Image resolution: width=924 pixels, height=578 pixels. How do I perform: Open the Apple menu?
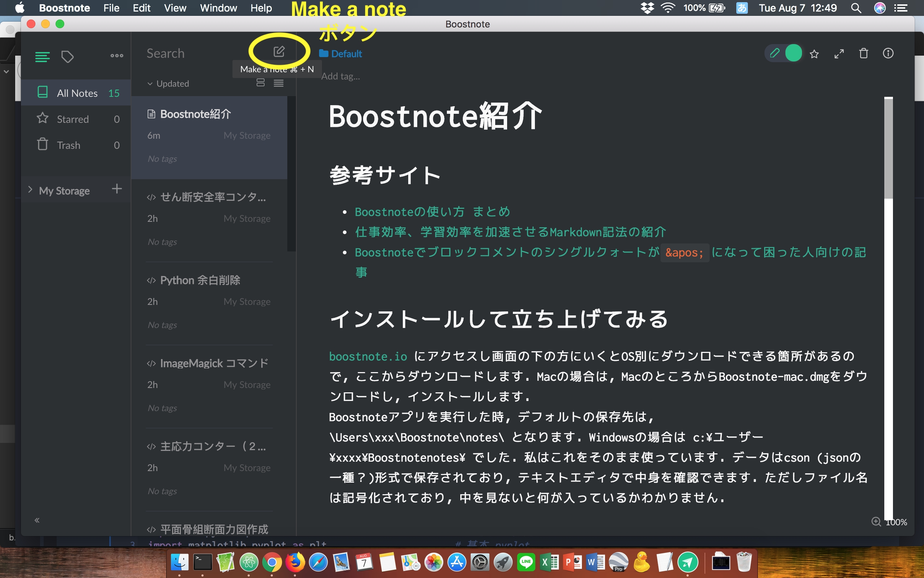pyautogui.click(x=19, y=8)
